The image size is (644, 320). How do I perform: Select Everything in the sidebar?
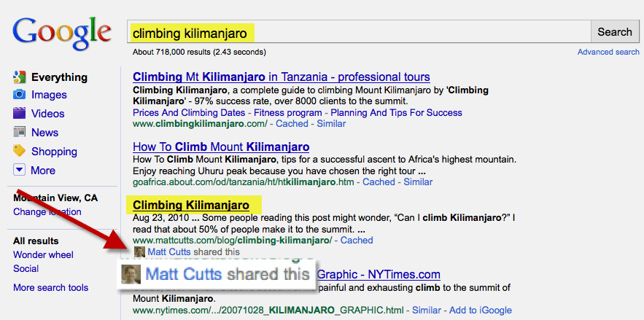[59, 77]
